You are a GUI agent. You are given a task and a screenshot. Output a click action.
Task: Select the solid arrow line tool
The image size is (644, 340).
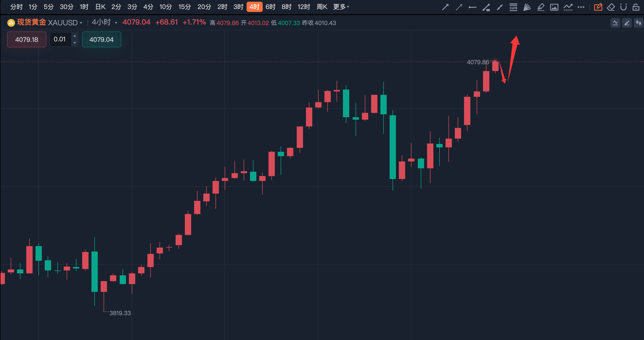tap(445, 7)
